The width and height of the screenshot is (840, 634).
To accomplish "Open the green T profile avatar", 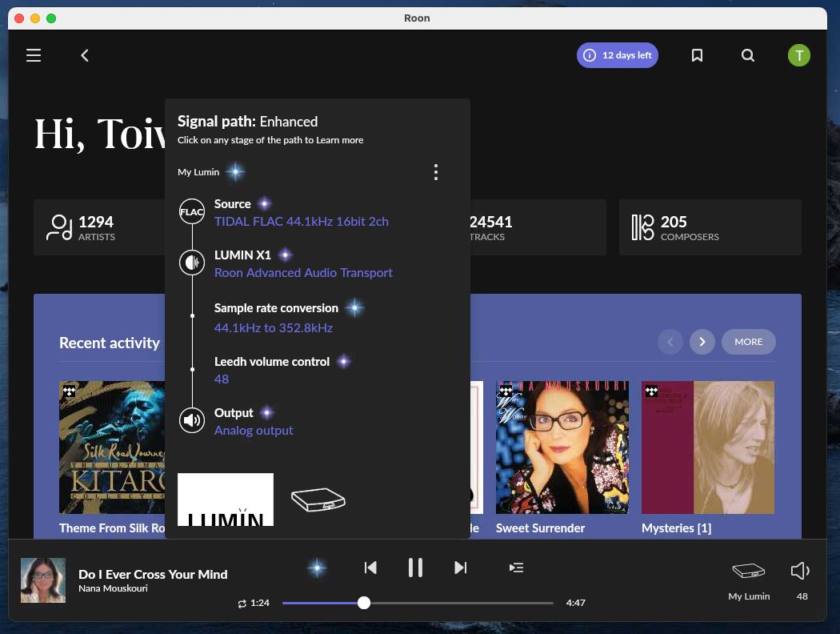I will 798,55.
